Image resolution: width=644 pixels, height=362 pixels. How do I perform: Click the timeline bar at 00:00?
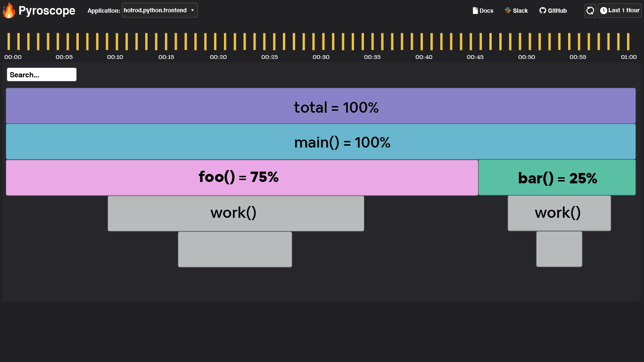click(9, 42)
